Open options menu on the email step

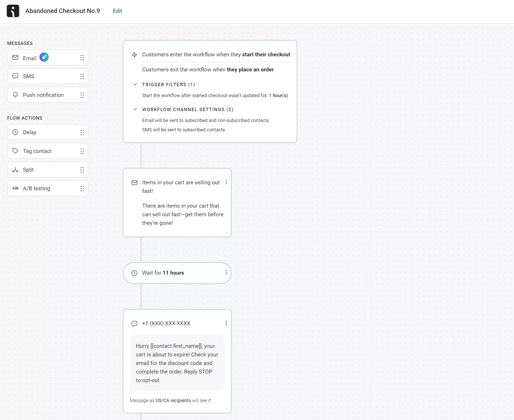[x=226, y=182]
